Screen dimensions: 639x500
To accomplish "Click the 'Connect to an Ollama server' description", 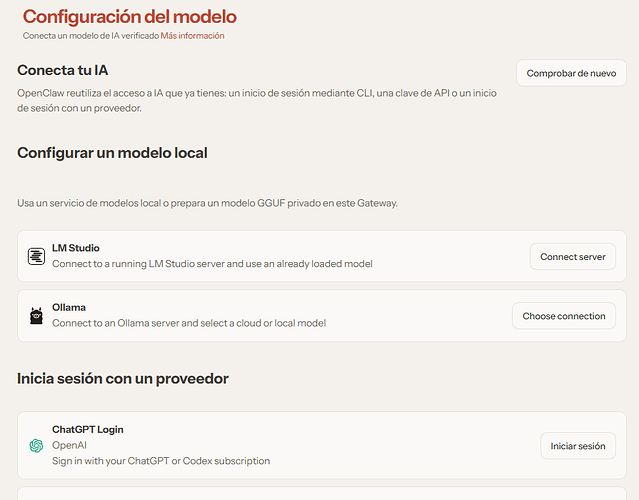I will click(189, 323).
